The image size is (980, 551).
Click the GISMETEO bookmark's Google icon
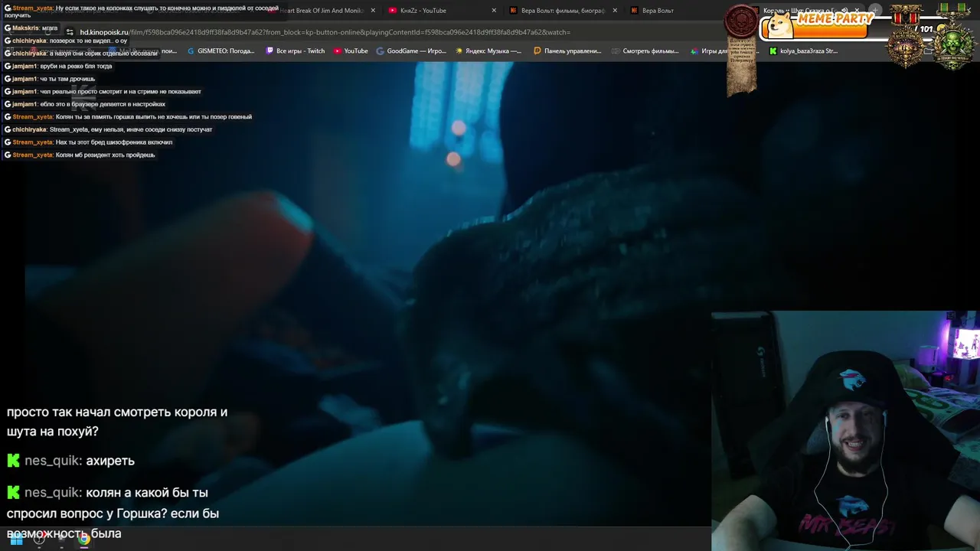191,51
